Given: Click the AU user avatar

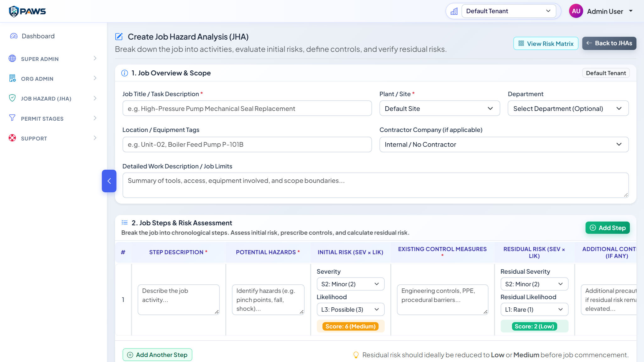Looking at the screenshot, I should [576, 11].
